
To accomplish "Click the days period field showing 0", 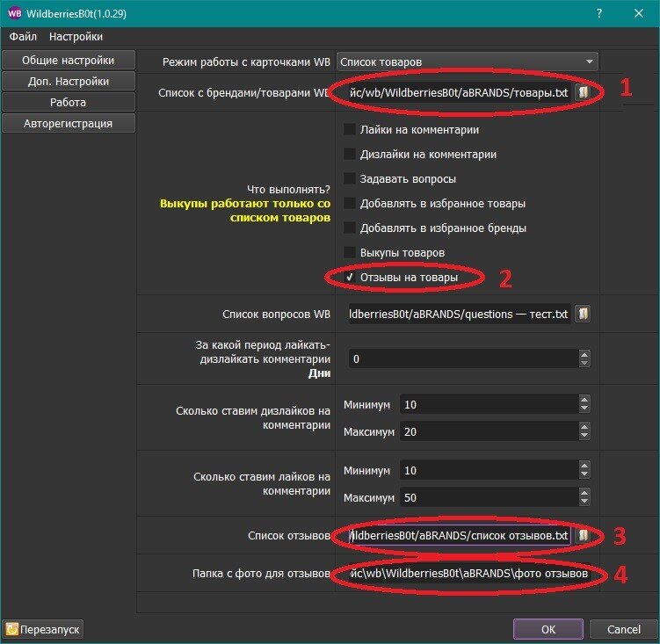I will tap(464, 358).
